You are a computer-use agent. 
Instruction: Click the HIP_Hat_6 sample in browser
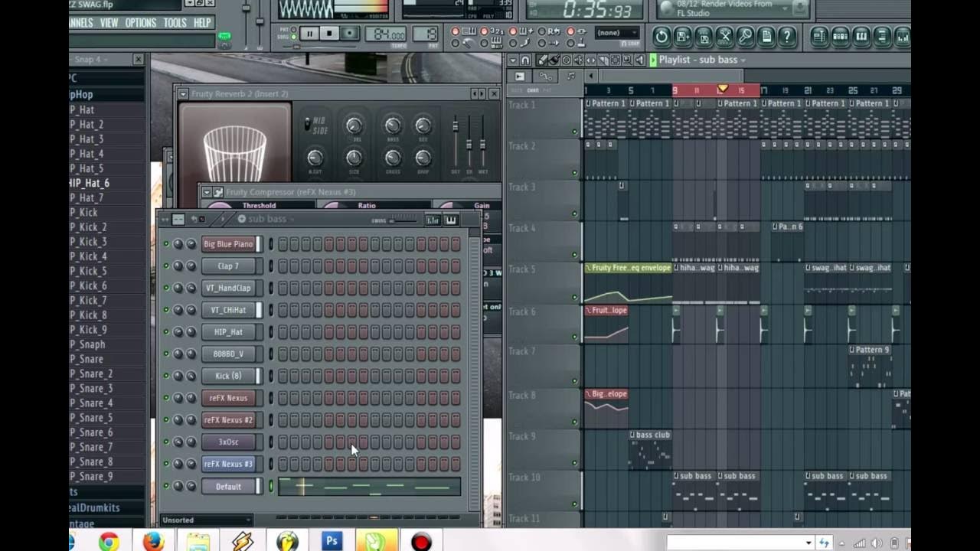(89, 183)
